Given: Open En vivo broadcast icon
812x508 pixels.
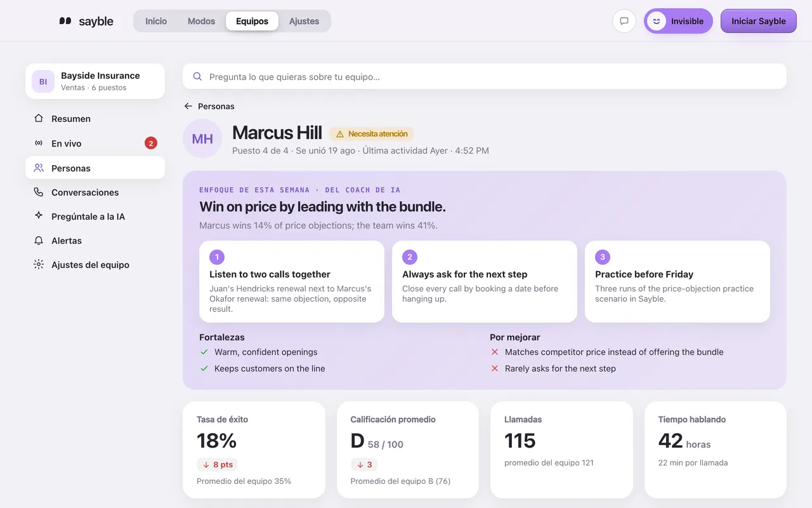Looking at the screenshot, I should tap(39, 144).
